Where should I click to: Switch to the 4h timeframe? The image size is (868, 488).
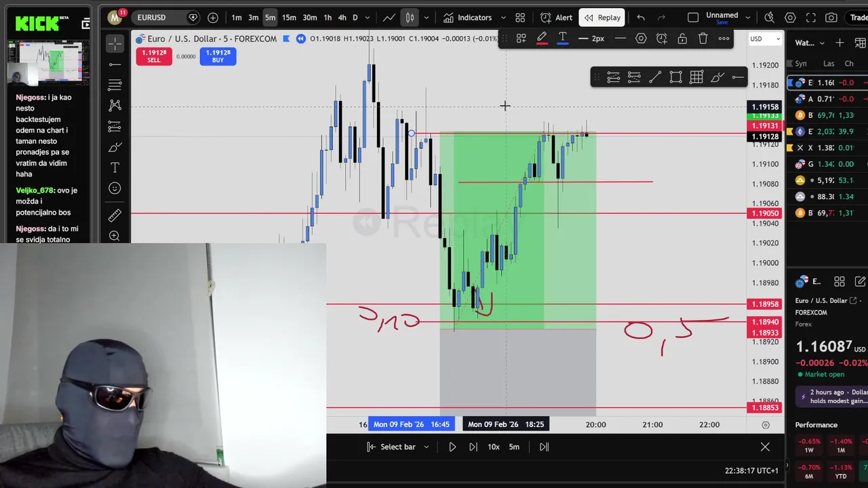click(342, 18)
